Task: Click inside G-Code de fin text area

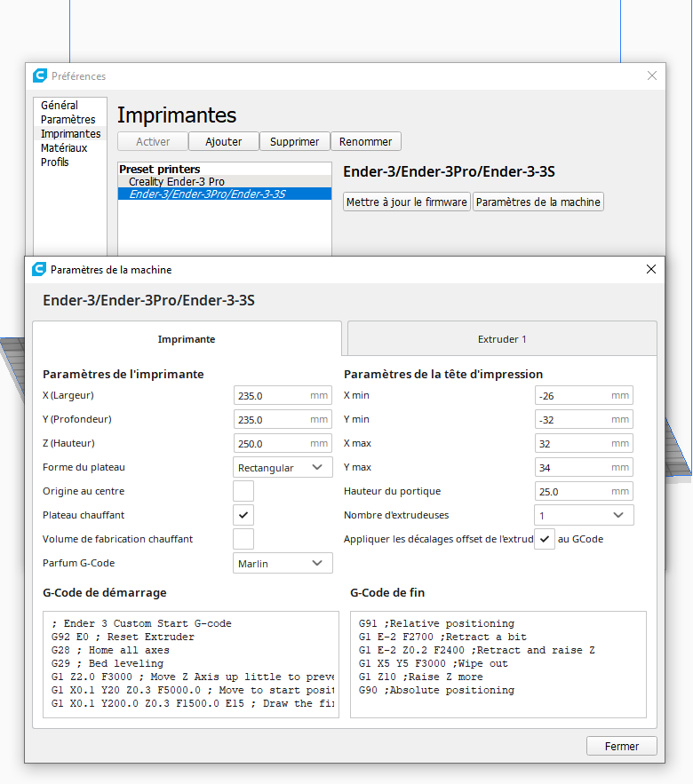Action: tap(498, 664)
